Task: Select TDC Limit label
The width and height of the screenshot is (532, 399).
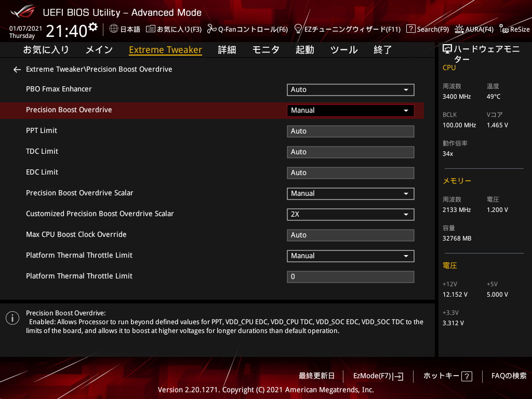Action: pos(42,151)
